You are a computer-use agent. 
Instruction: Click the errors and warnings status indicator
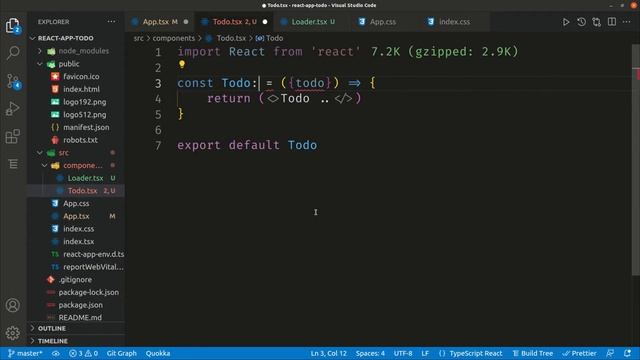[x=83, y=353]
